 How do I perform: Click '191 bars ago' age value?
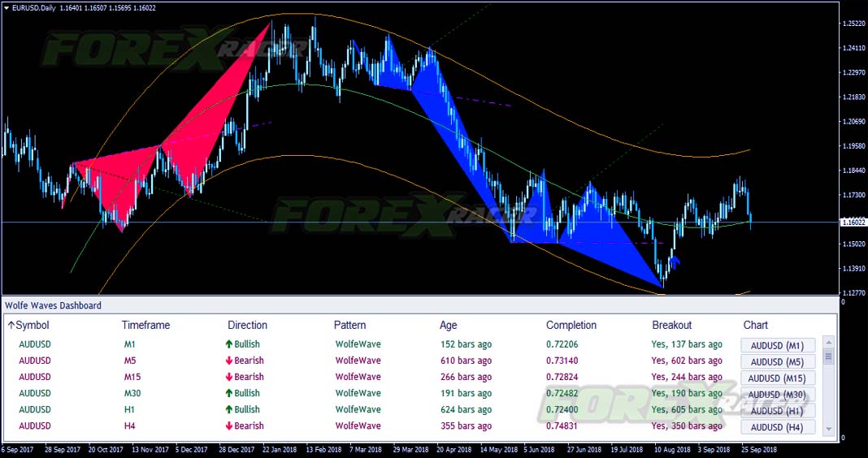coord(466,393)
